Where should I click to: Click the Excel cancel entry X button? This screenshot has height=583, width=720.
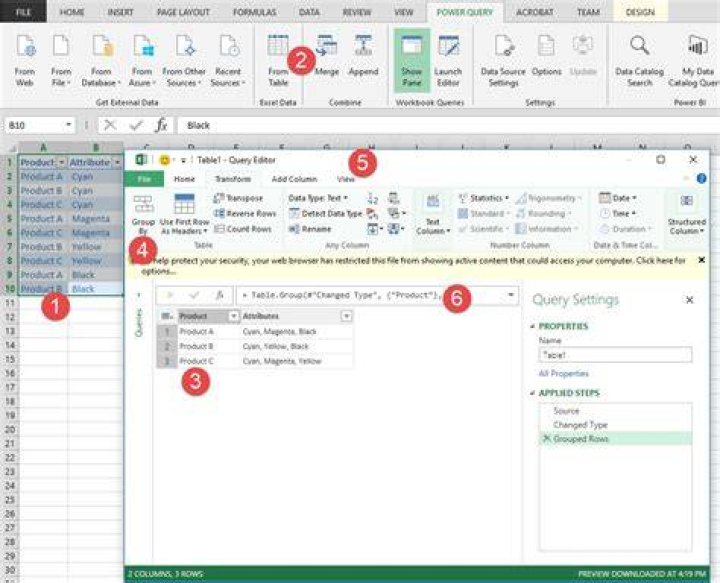pyautogui.click(x=110, y=125)
